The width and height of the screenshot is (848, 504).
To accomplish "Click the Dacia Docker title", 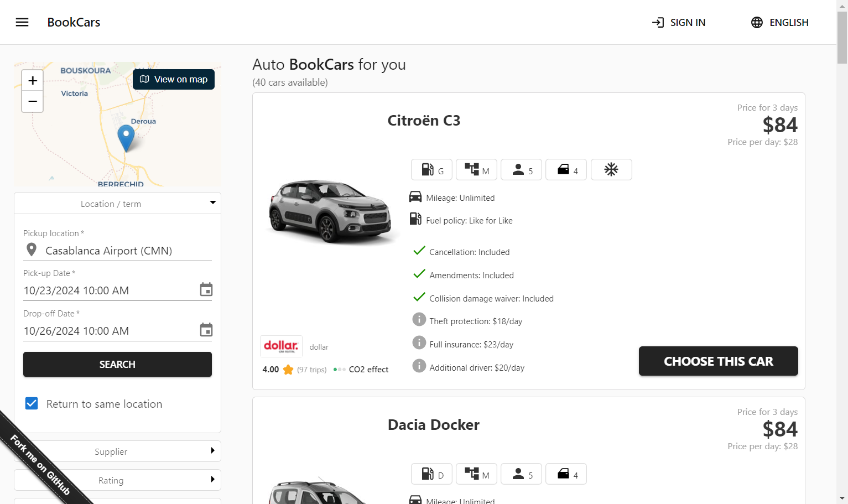I will point(434,425).
